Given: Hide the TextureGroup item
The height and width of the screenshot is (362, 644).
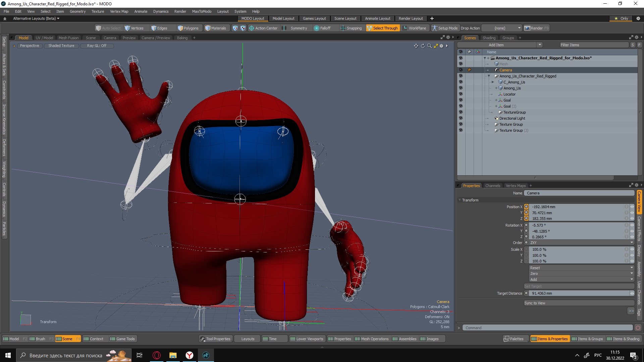Looking at the screenshot, I should (x=461, y=112).
